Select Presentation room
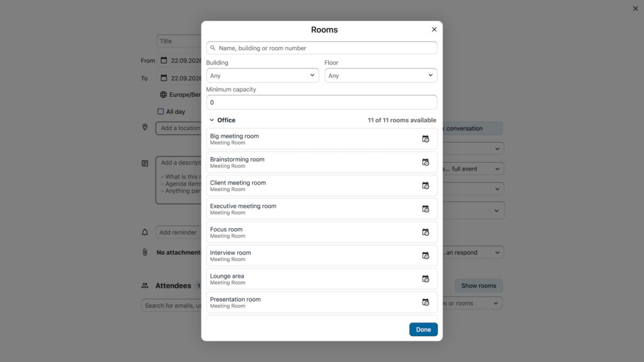This screenshot has height=362, width=644. [322, 302]
